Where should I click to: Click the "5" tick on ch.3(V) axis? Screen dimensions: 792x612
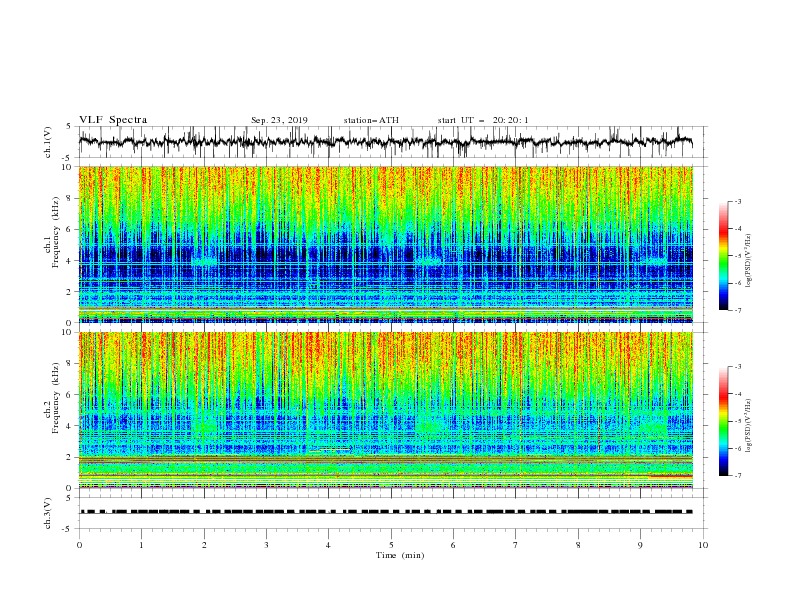(x=69, y=498)
